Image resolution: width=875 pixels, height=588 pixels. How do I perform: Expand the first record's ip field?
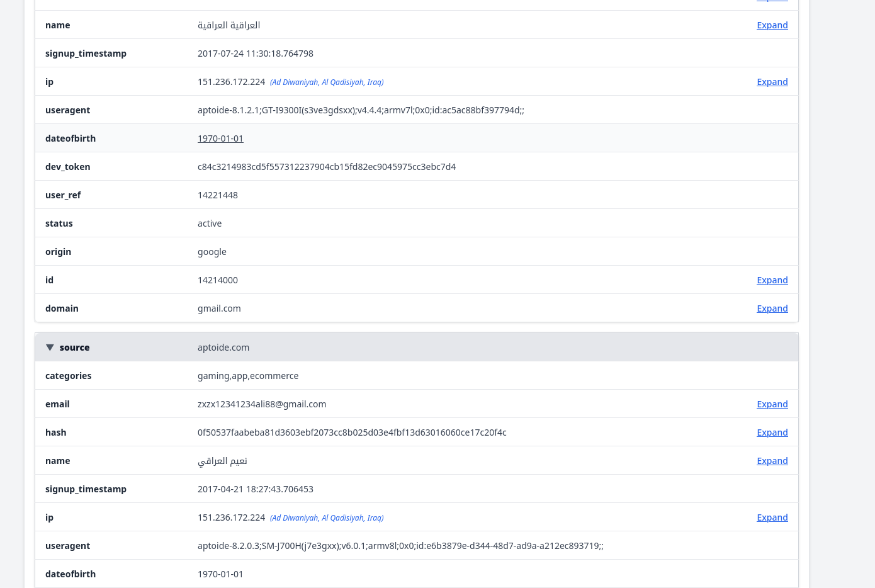click(x=772, y=82)
